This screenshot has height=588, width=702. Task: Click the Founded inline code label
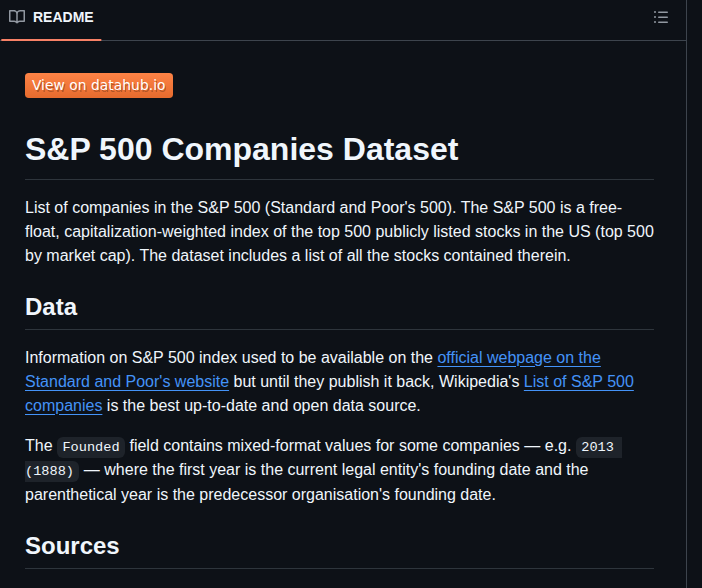[91, 446]
